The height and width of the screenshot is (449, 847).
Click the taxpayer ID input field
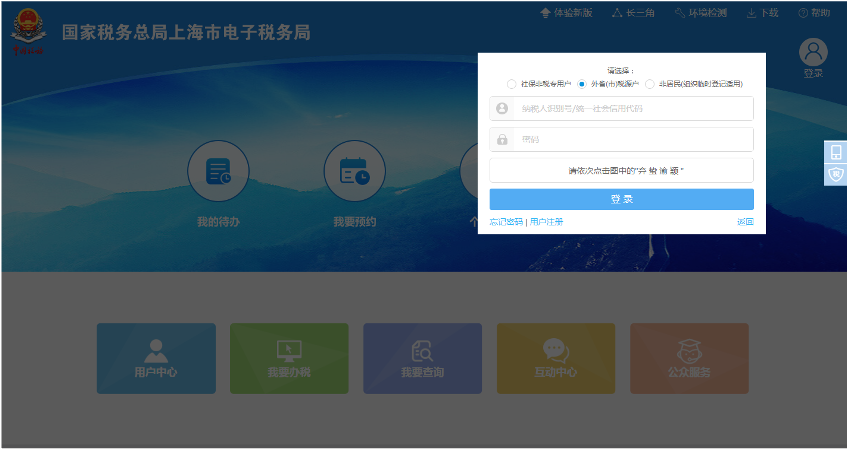pyautogui.click(x=621, y=109)
